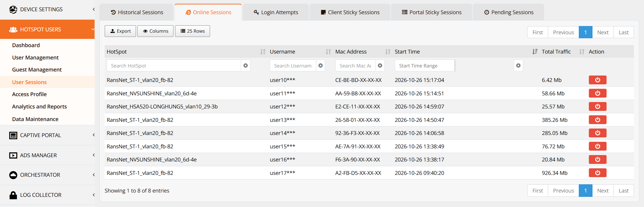Viewport: 644px width, 207px height.
Task: Clear the Start Time Range filter
Action: point(518,66)
